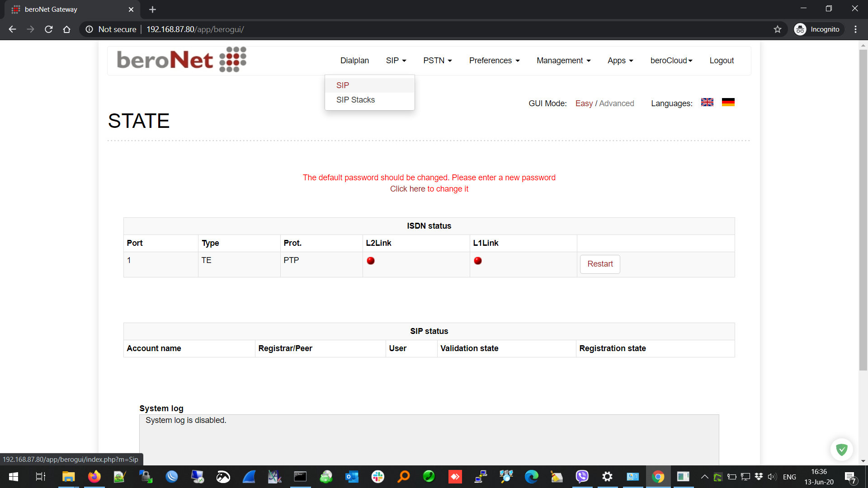Screen dimensions: 868x488
Task: Expand the Preferences dropdown menu
Action: (x=494, y=61)
